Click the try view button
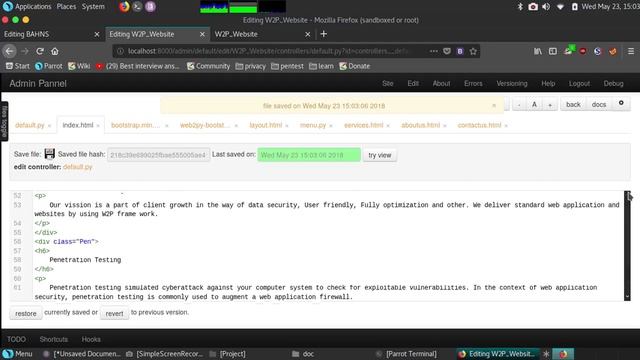Screen dimensions: 640x360 click(380, 155)
